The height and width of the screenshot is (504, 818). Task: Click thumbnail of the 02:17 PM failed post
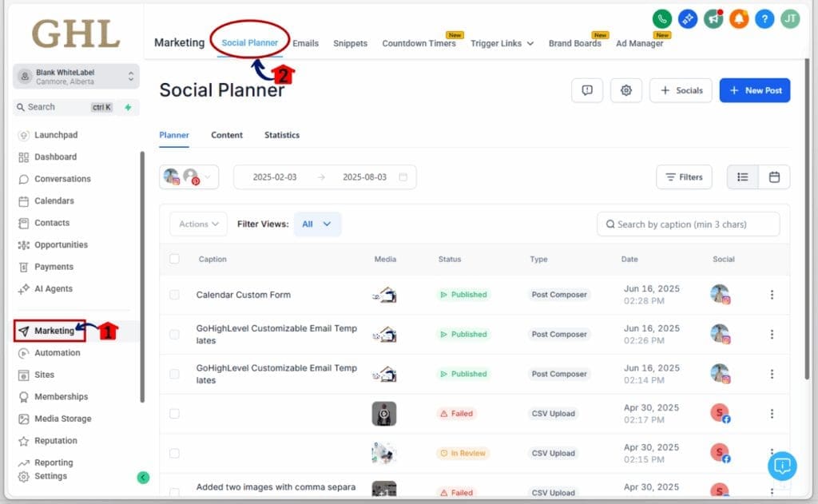[x=384, y=414]
